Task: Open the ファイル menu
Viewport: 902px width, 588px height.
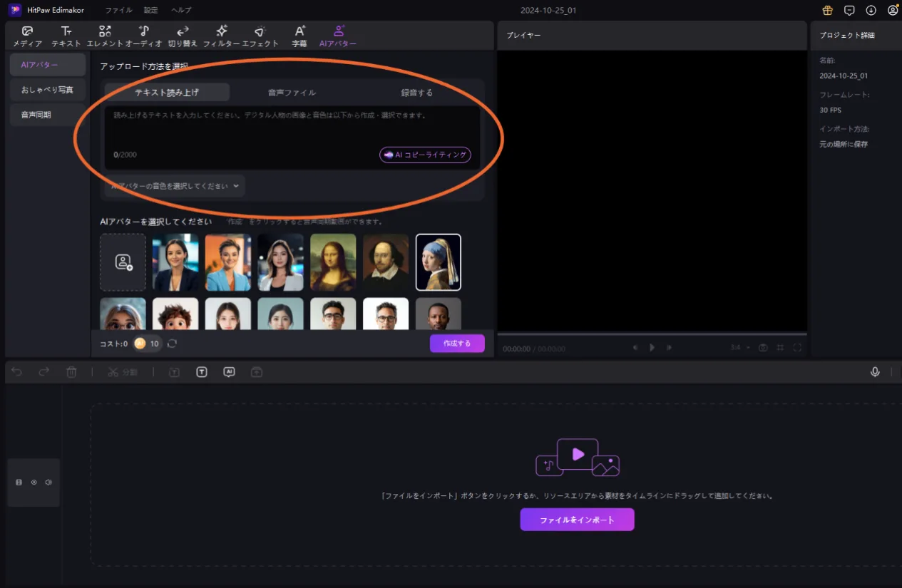Action: point(118,10)
